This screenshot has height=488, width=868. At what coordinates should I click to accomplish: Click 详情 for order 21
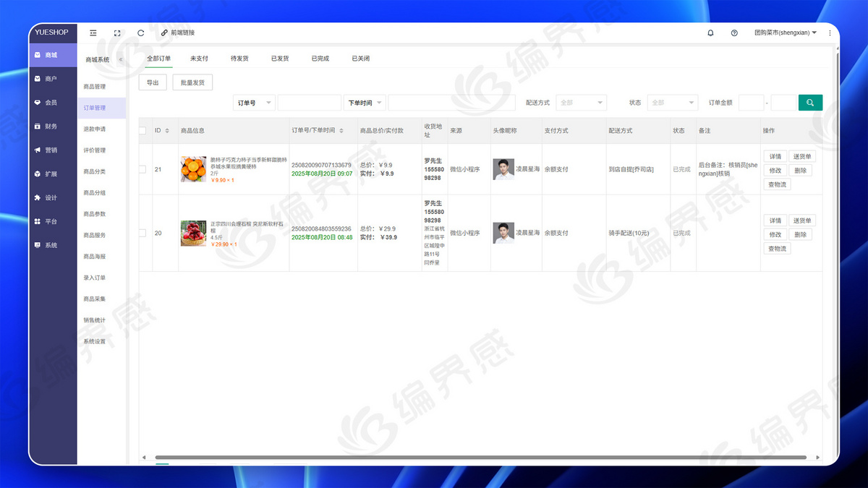coord(775,156)
